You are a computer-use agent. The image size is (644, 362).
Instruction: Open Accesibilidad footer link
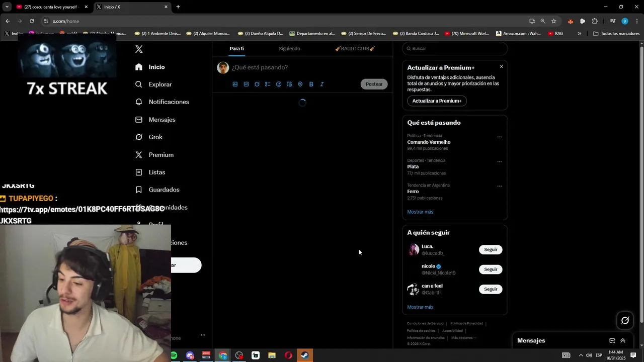(452, 331)
